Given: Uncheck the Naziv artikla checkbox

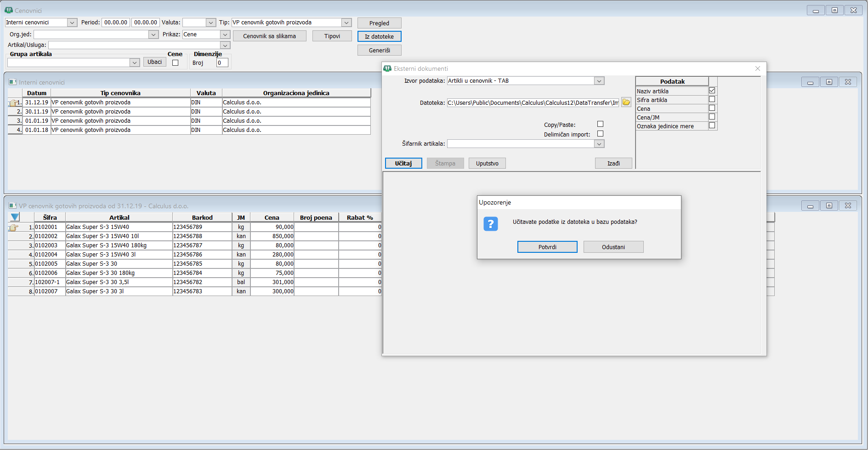Looking at the screenshot, I should (712, 91).
